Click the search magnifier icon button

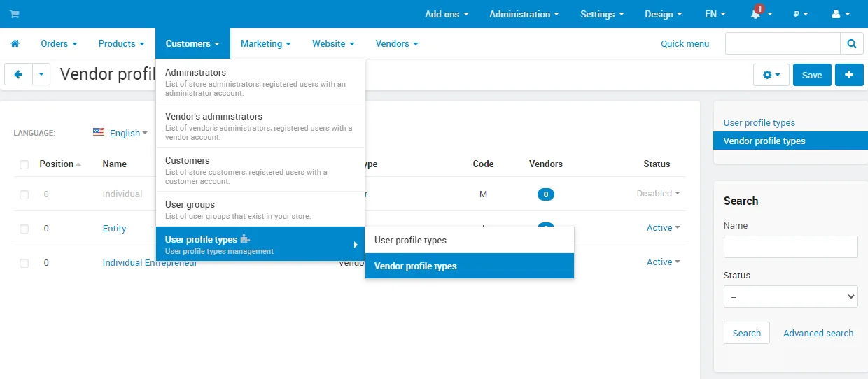[851, 43]
